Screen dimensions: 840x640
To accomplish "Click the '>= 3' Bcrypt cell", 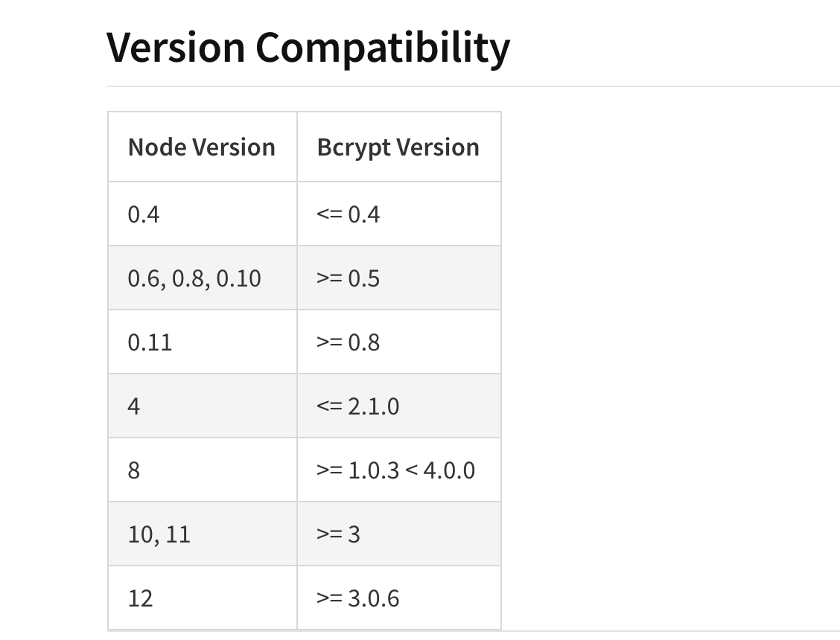I will click(338, 534).
